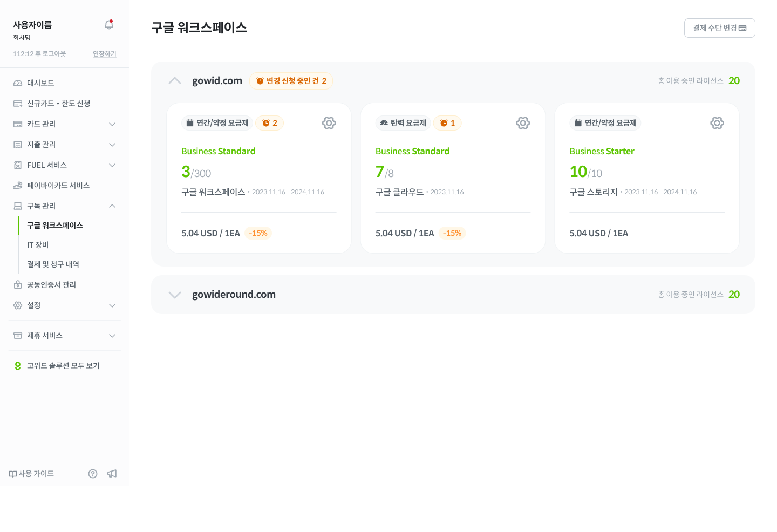Select IT 장비 submenu item
The width and height of the screenshot is (777, 532).
pos(38,245)
